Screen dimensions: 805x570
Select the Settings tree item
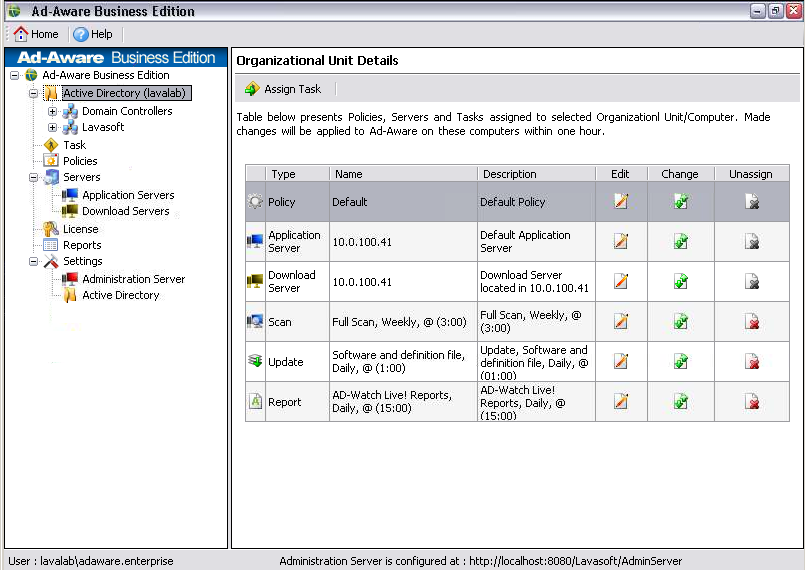pyautogui.click(x=83, y=261)
